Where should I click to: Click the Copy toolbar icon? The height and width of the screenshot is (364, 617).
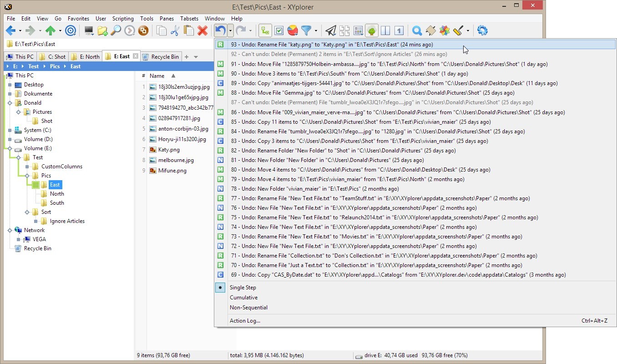[x=162, y=30]
